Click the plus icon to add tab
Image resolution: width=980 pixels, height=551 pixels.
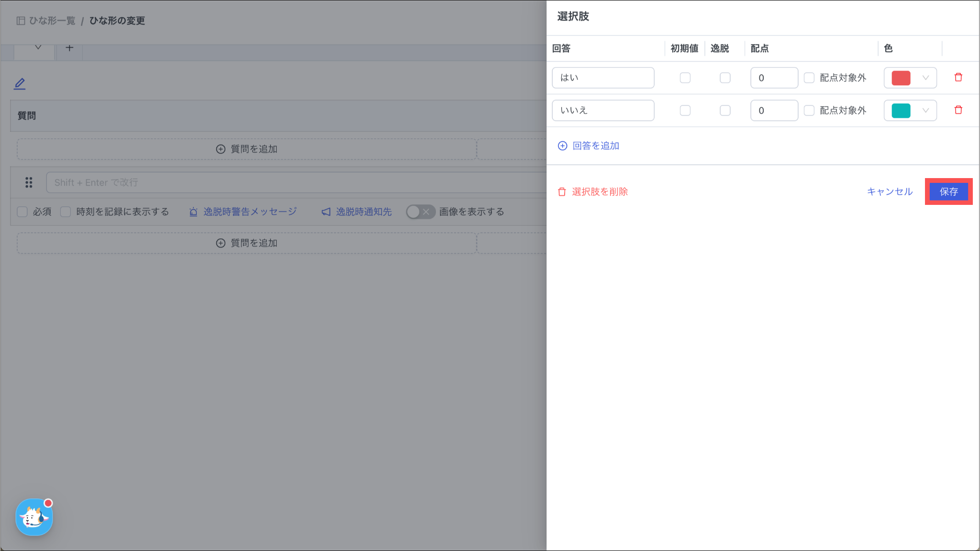click(69, 48)
